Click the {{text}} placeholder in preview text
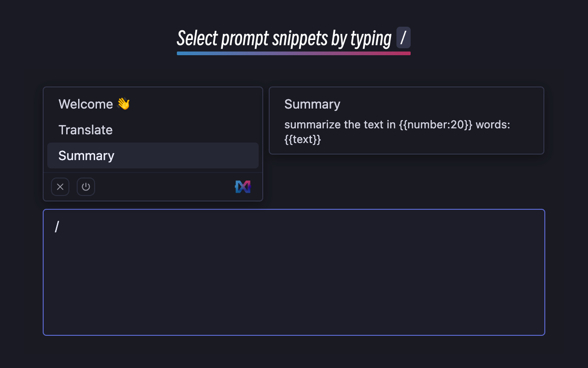Image resolution: width=588 pixels, height=368 pixels. 303,139
